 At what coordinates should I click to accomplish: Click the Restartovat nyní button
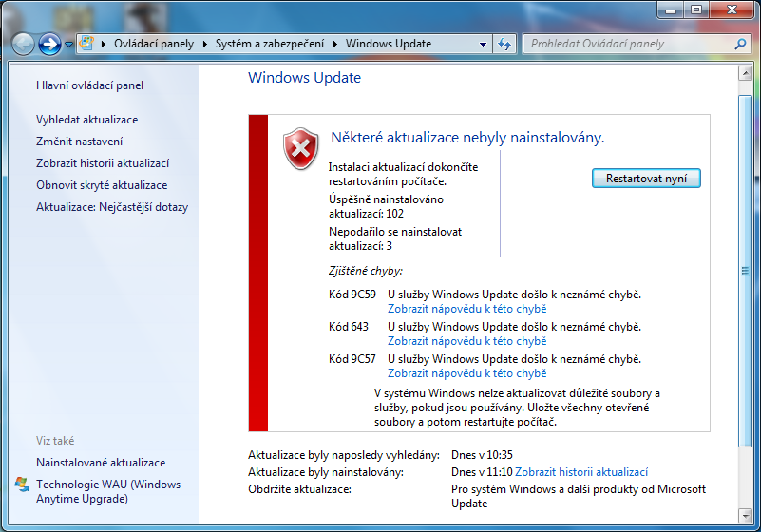tap(646, 179)
